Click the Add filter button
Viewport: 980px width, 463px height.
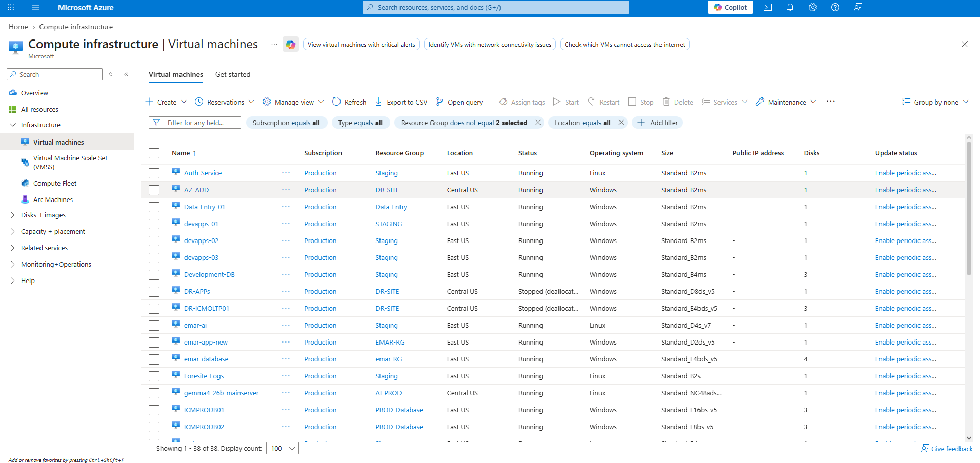[x=657, y=123]
